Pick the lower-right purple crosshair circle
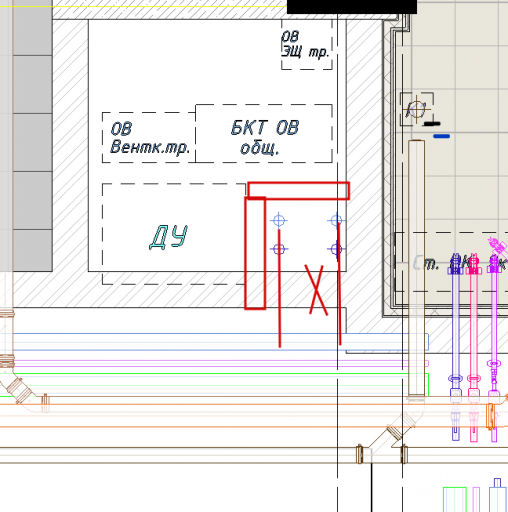 [336, 249]
